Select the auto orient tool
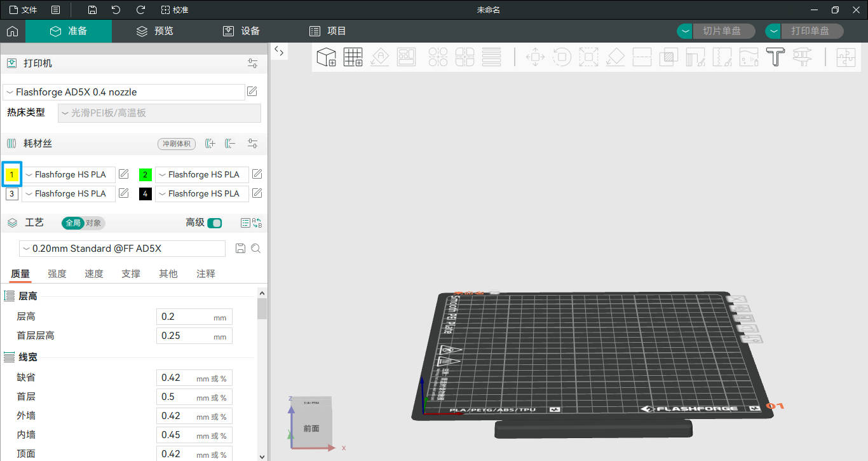868x461 pixels. coord(380,57)
